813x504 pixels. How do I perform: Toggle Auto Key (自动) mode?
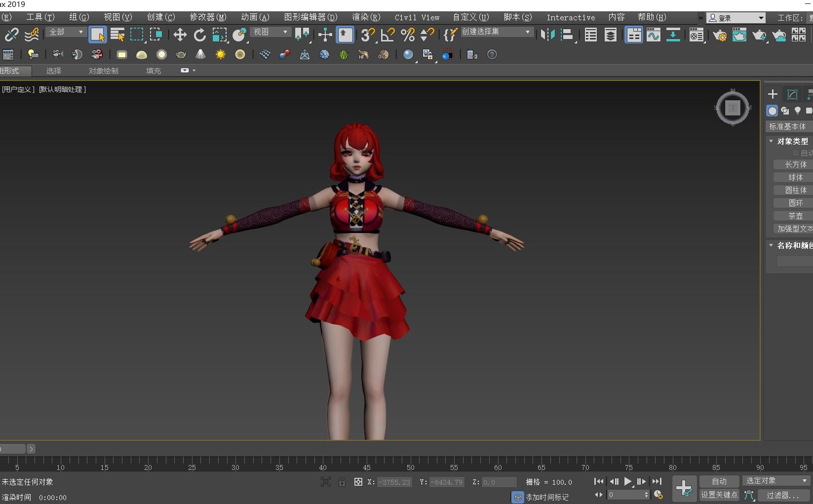(719, 481)
